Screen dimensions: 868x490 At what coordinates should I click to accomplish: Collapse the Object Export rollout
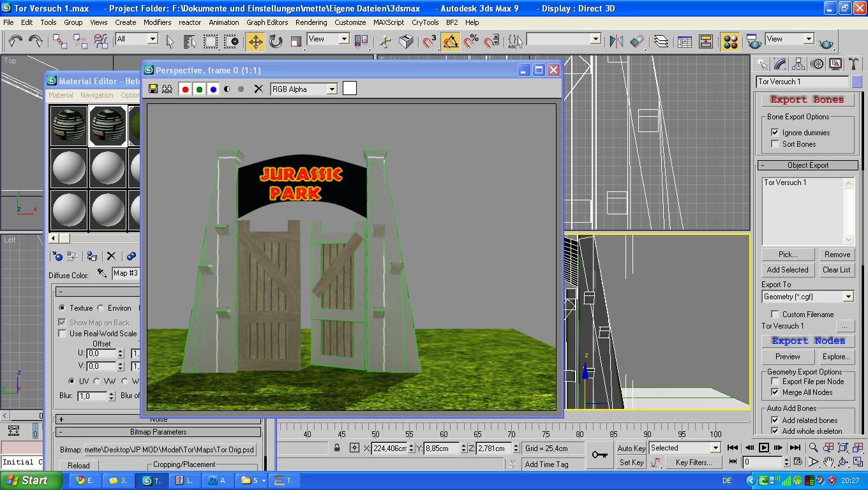coord(808,165)
